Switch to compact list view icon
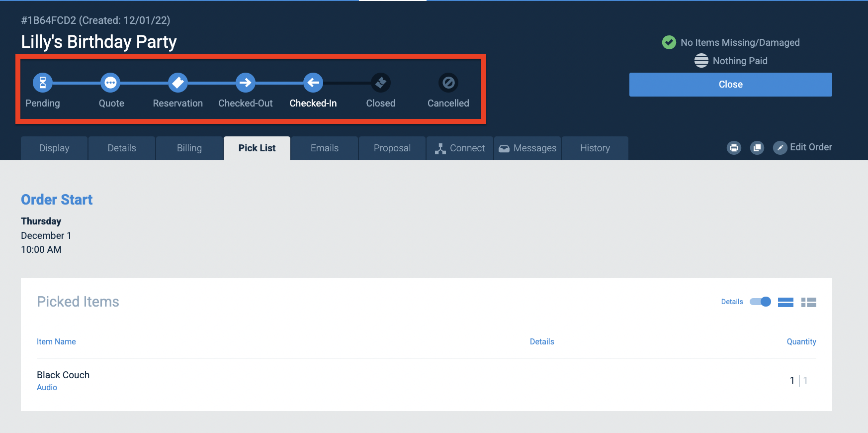 pyautogui.click(x=785, y=302)
